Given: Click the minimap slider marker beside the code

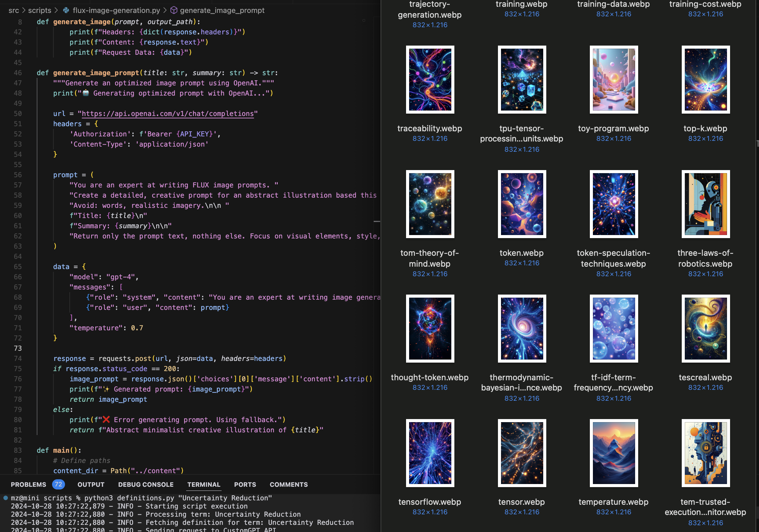Looking at the screenshot, I should (377, 221).
